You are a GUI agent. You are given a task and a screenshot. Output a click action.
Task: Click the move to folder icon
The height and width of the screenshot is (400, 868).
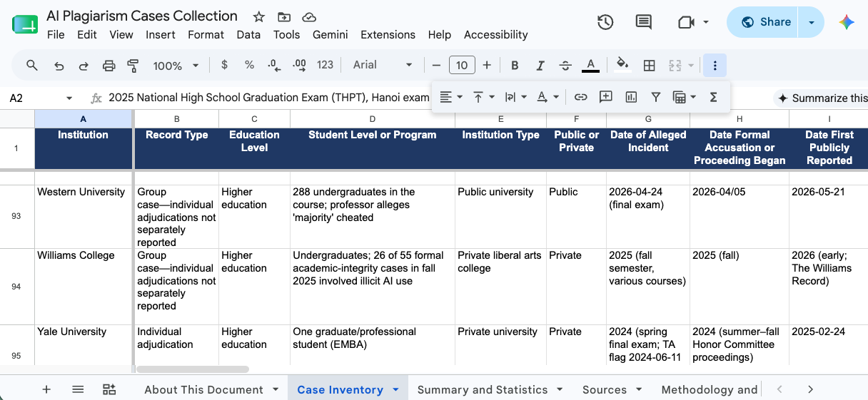(284, 16)
